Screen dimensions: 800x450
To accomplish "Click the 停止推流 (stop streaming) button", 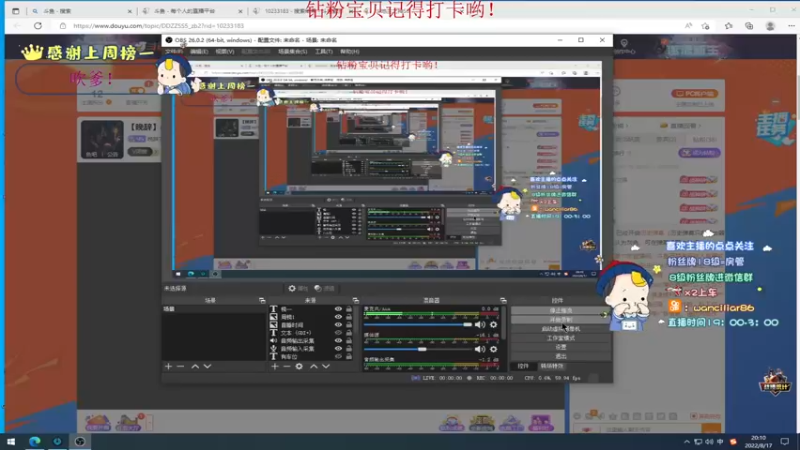I will (x=561, y=310).
